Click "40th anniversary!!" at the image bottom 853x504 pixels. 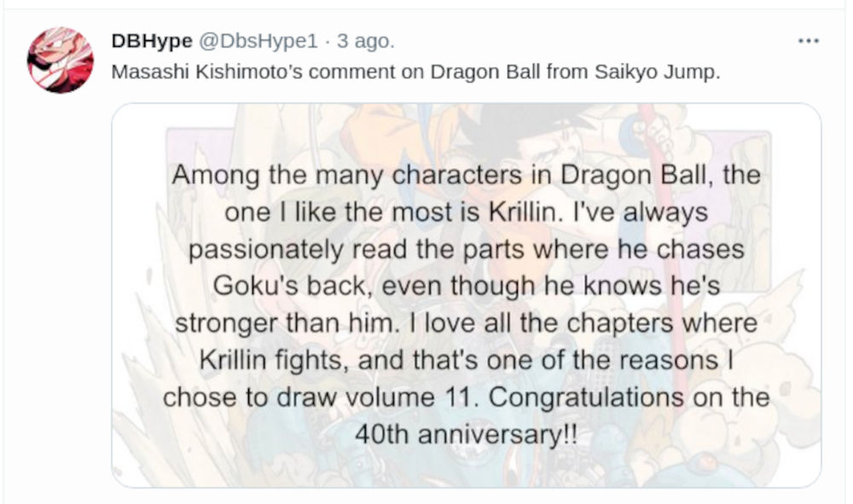(466, 433)
